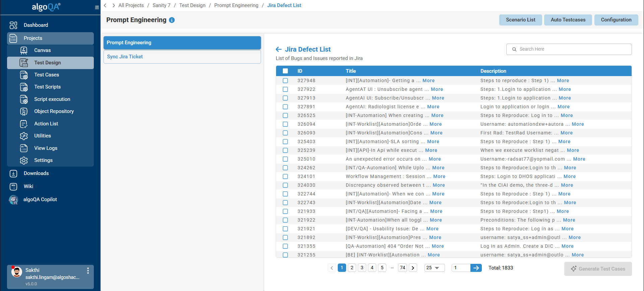
Task: Select Sync Jira Ticket option
Action: point(182,57)
